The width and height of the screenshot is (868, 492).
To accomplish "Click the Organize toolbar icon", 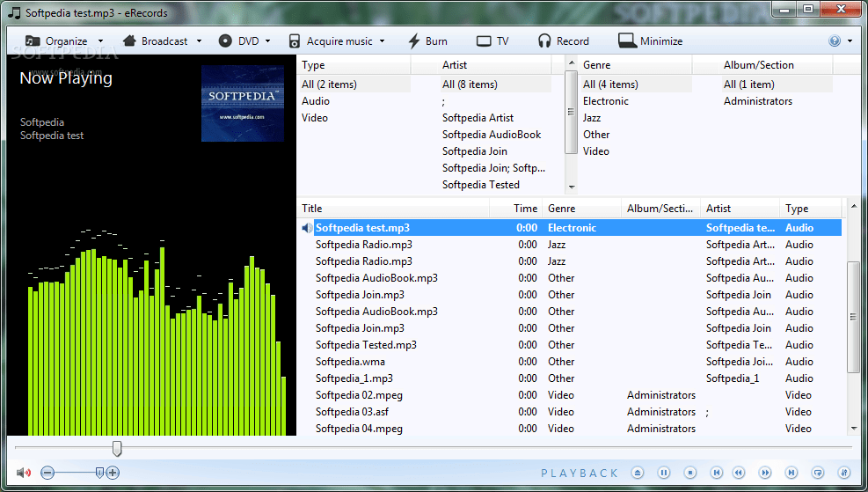I will 33,41.
